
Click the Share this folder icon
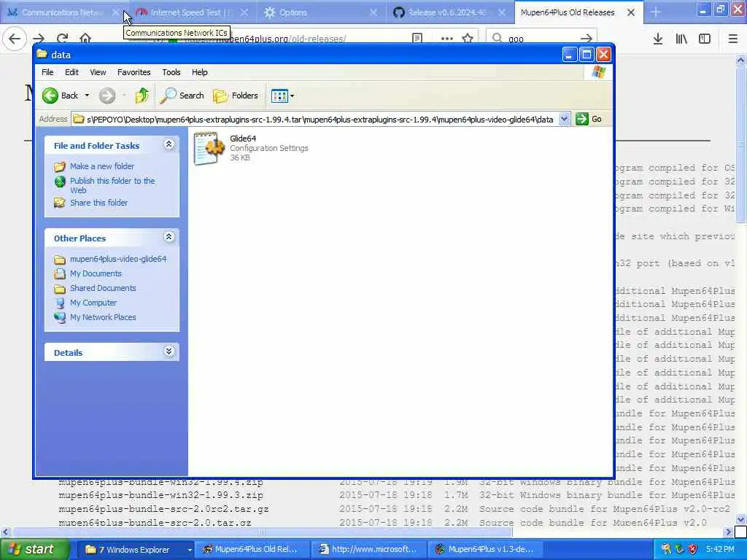pyautogui.click(x=60, y=203)
